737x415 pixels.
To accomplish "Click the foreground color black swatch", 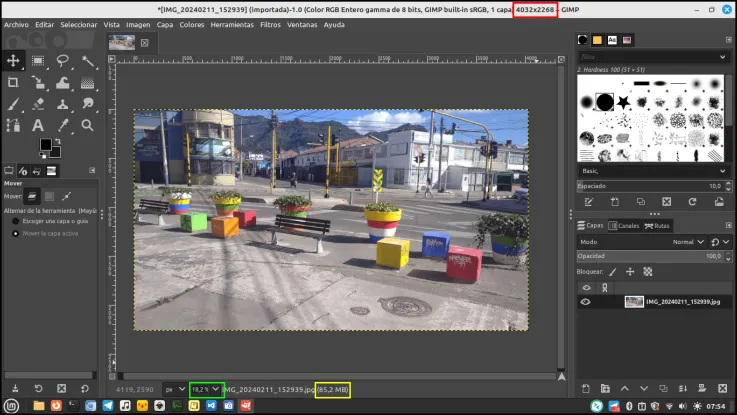I will (x=45, y=144).
